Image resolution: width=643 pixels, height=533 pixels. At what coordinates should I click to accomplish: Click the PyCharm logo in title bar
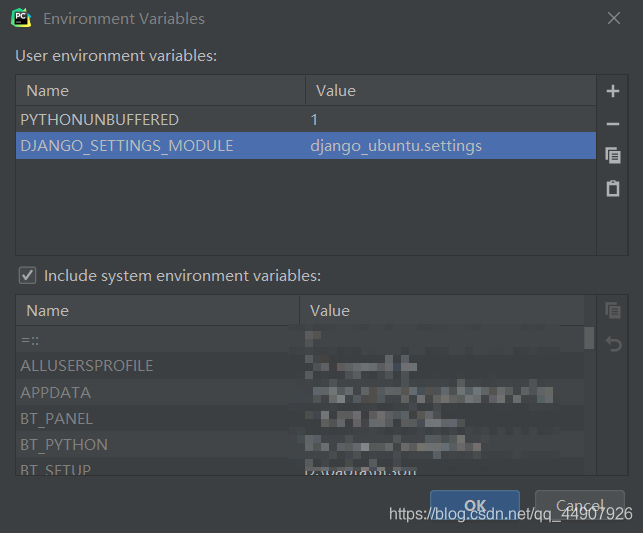[21, 18]
